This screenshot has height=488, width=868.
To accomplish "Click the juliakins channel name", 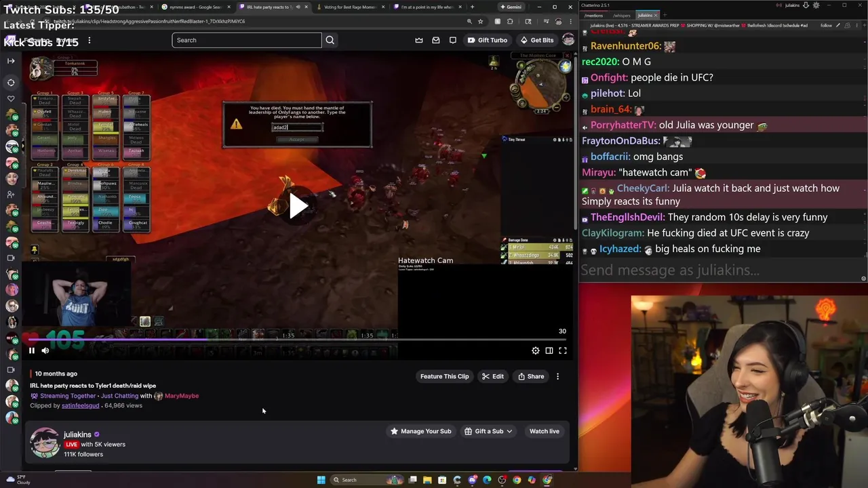I will point(77,434).
